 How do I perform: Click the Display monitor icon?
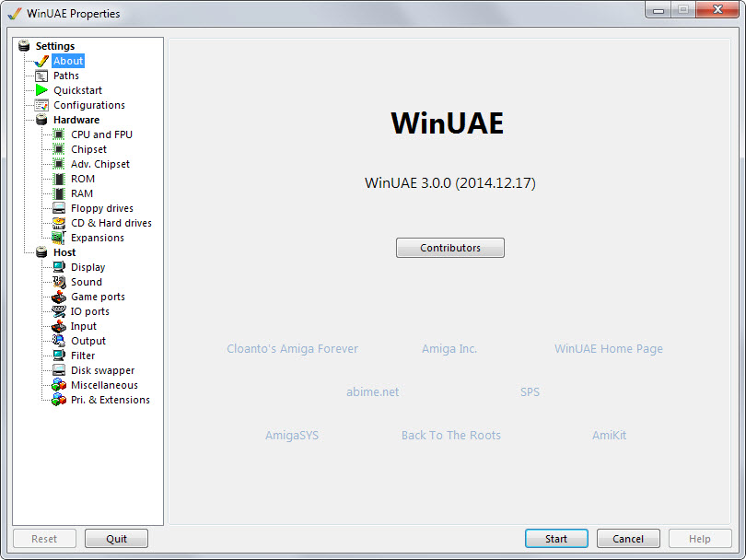click(x=59, y=267)
